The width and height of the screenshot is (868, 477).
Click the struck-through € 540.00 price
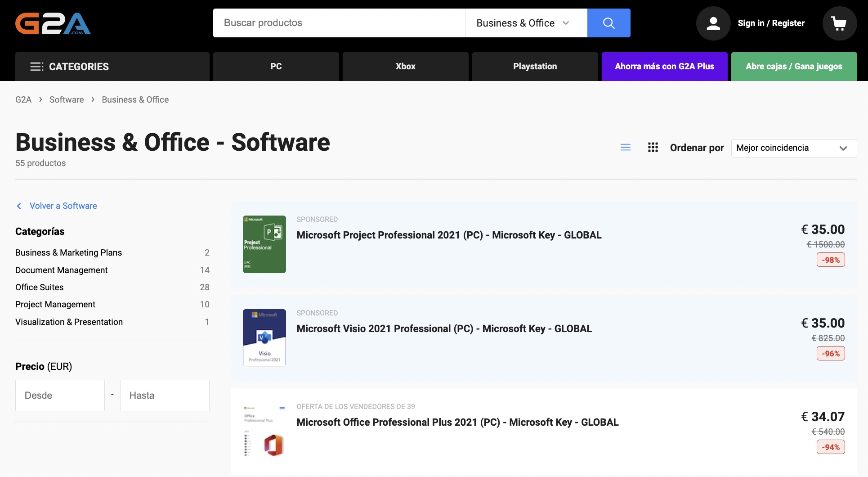click(x=828, y=432)
